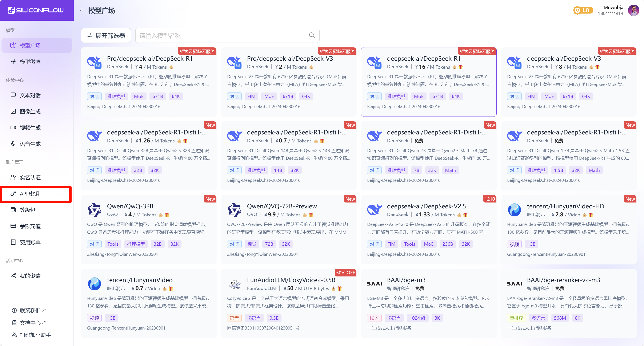Expand the 展开筛选器 filter panel

click(x=106, y=36)
